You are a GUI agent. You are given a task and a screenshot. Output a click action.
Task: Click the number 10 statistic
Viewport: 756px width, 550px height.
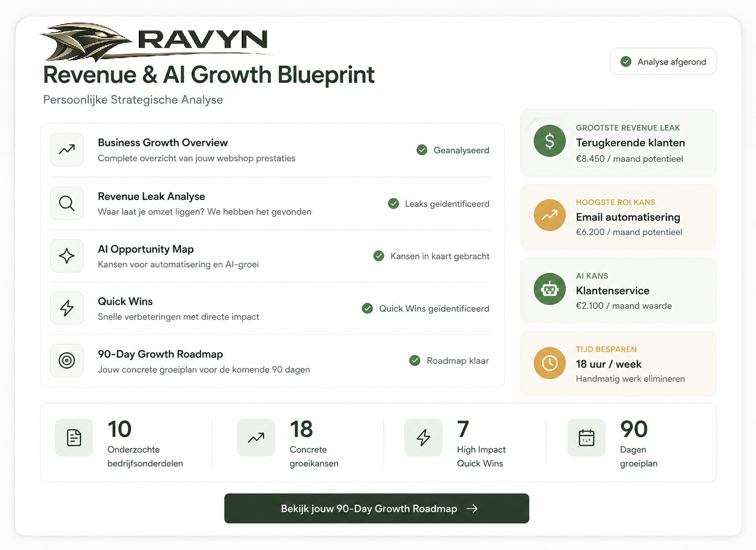coord(119,429)
